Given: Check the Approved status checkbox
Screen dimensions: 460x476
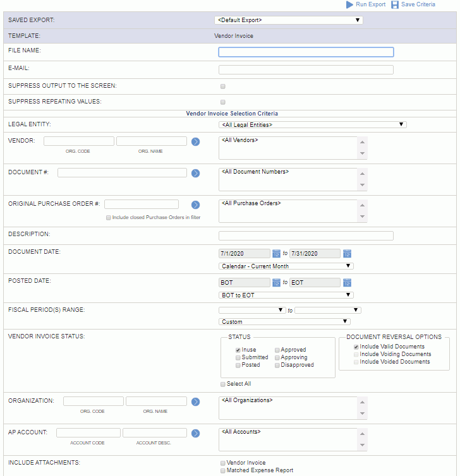Looking at the screenshot, I should click(277, 350).
